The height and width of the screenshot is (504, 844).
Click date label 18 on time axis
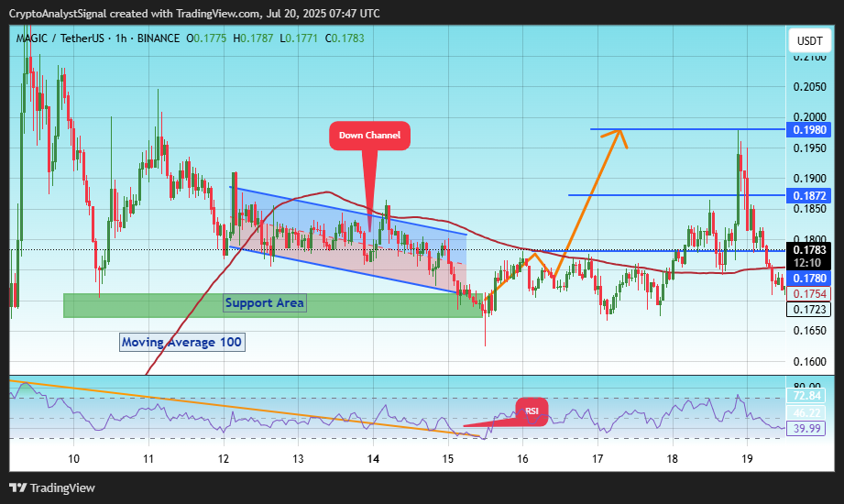click(x=673, y=459)
